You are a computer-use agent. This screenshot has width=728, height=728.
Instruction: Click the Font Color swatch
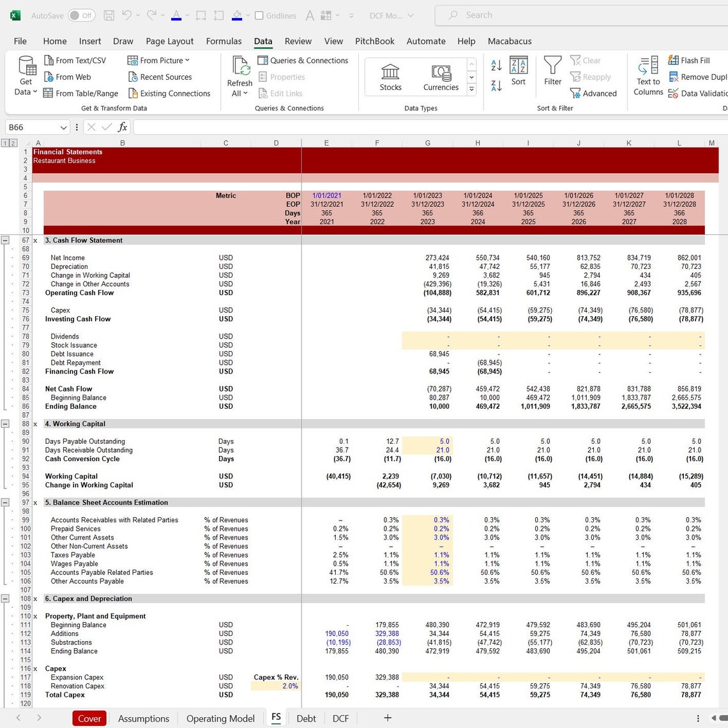click(177, 15)
